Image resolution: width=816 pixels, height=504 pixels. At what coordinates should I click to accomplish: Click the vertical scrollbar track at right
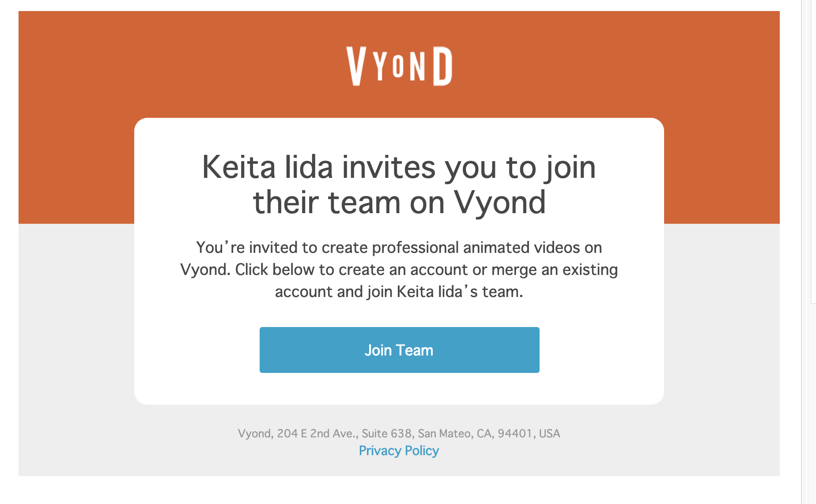pyautogui.click(x=808, y=252)
